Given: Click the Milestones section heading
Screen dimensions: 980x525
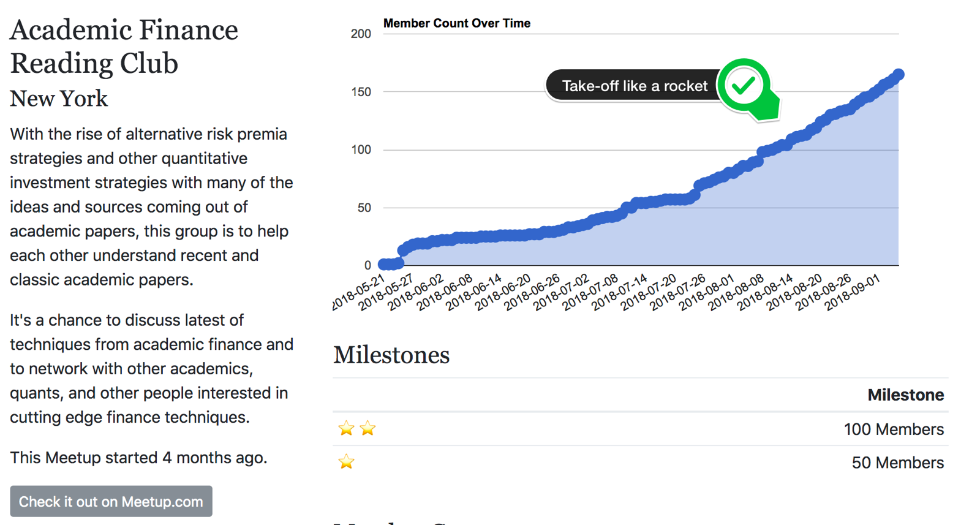Looking at the screenshot, I should point(391,355).
